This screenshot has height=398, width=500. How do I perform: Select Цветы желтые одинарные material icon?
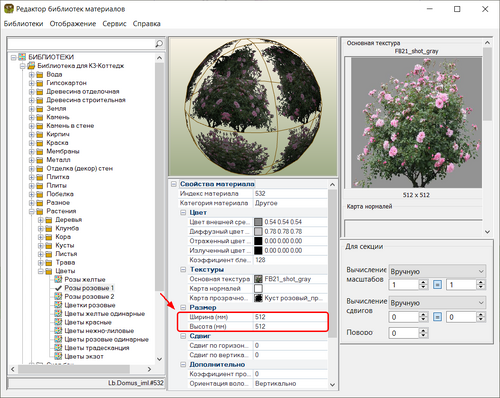pos(58,314)
